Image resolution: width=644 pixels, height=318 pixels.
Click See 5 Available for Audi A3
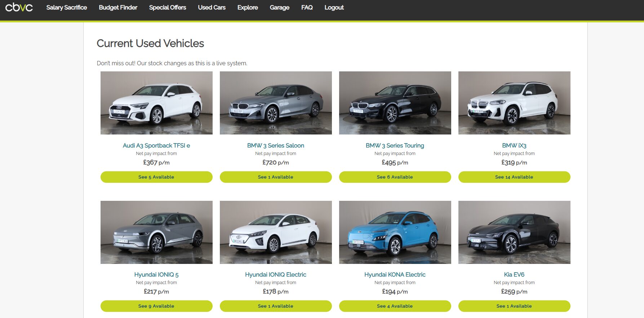click(x=156, y=177)
